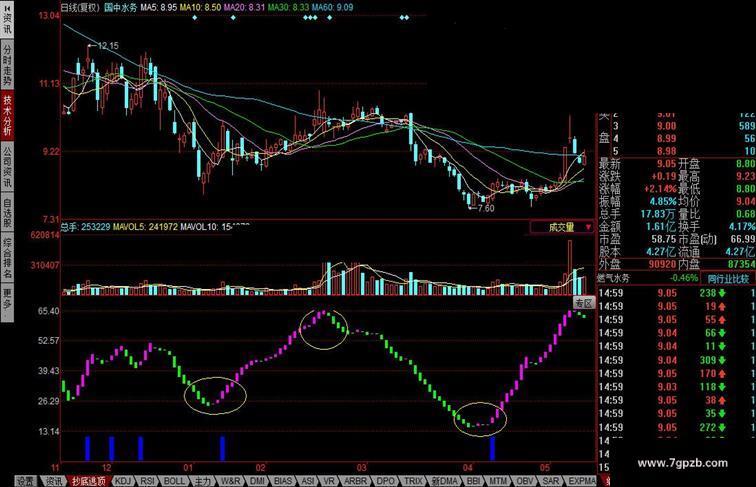Screen dimensions: 756x487
Task: Click the 布区 button above indicator chart
Action: [584, 303]
